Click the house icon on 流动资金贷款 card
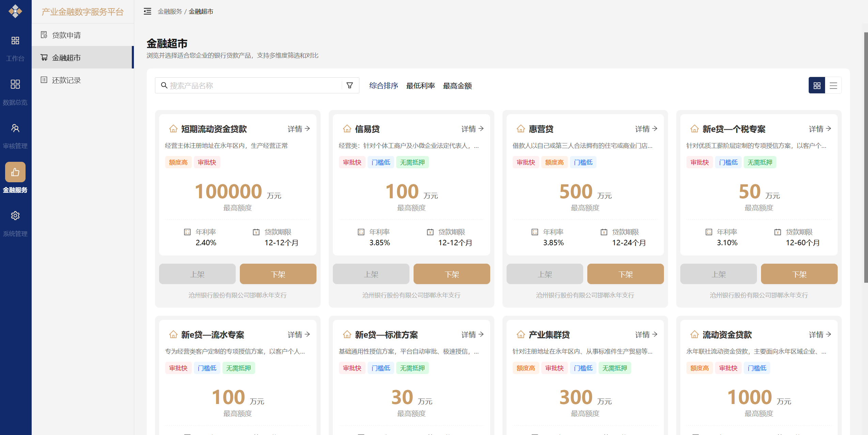Screen dimensions: 868x435 [x=695, y=335]
